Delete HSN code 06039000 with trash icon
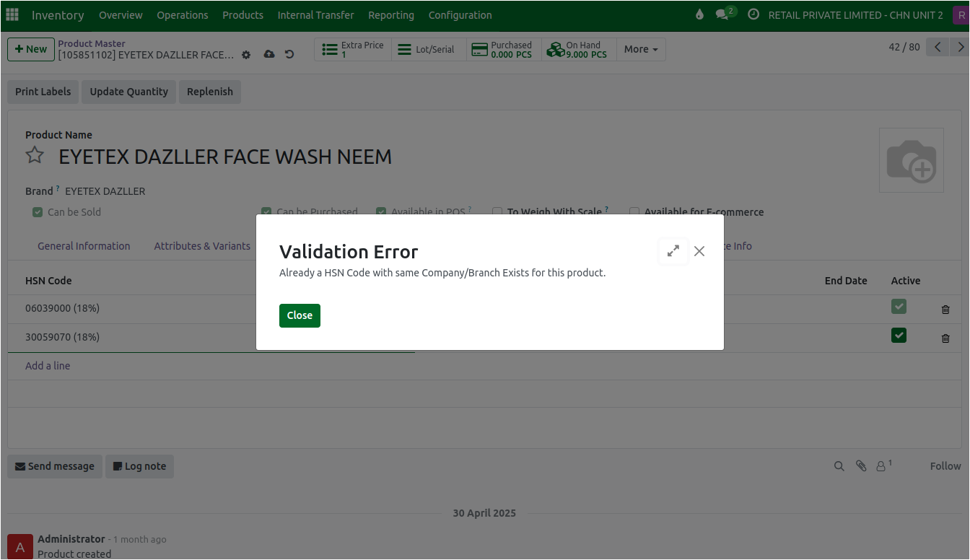 [x=945, y=309]
